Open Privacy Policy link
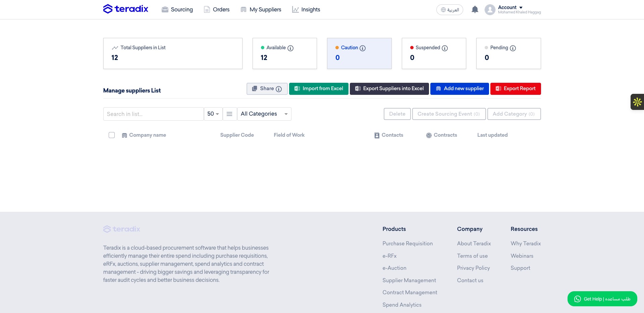The height and width of the screenshot is (313, 644). [473, 268]
